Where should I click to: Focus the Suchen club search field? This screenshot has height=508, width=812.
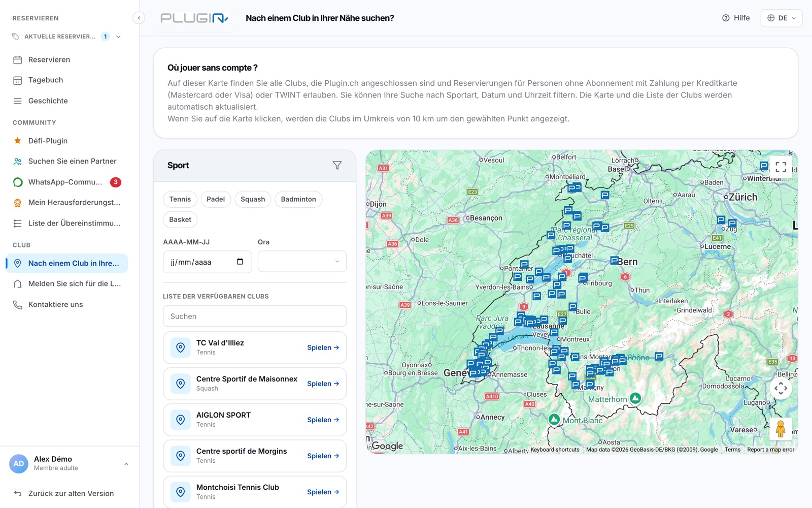[x=255, y=316]
